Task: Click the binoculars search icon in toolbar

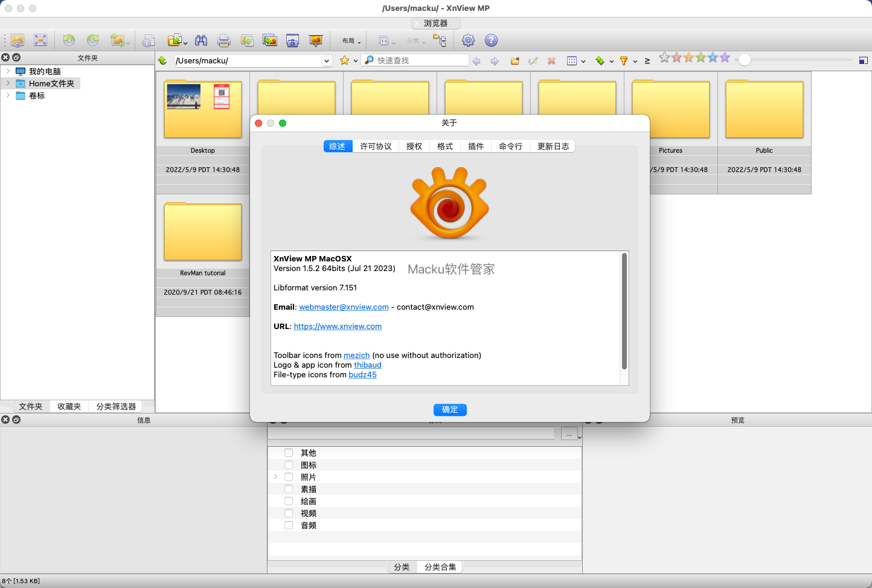Action: pos(201,40)
